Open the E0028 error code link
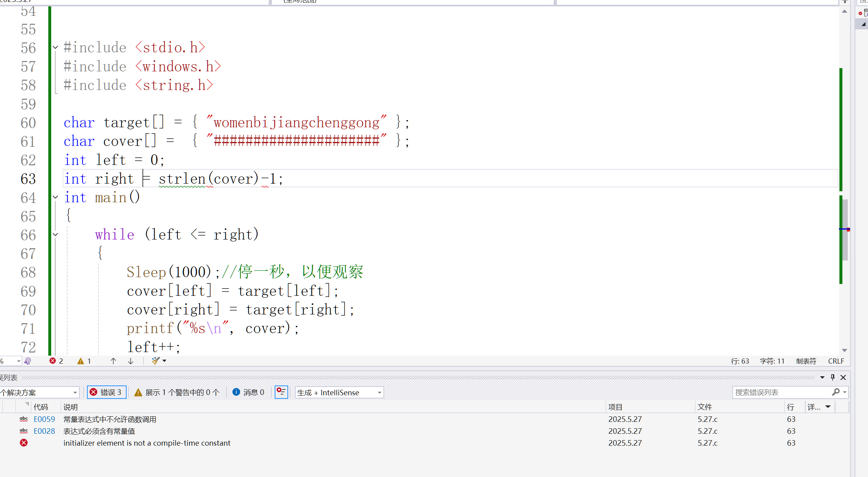The image size is (868, 477). click(x=44, y=431)
